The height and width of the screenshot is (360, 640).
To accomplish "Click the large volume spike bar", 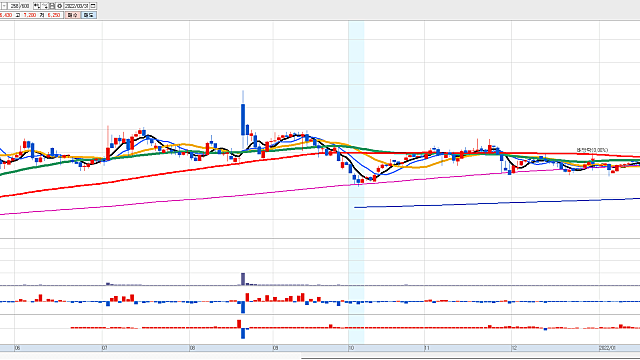I will coord(243,279).
